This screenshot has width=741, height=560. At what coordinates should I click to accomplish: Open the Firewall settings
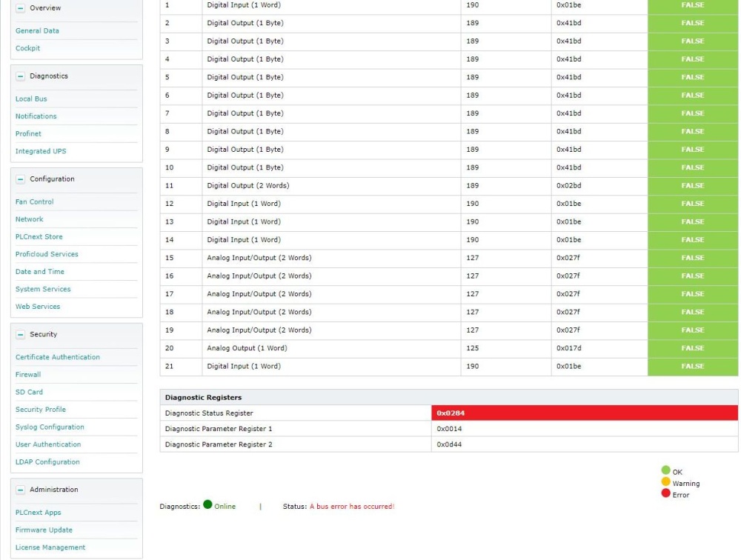click(x=28, y=375)
